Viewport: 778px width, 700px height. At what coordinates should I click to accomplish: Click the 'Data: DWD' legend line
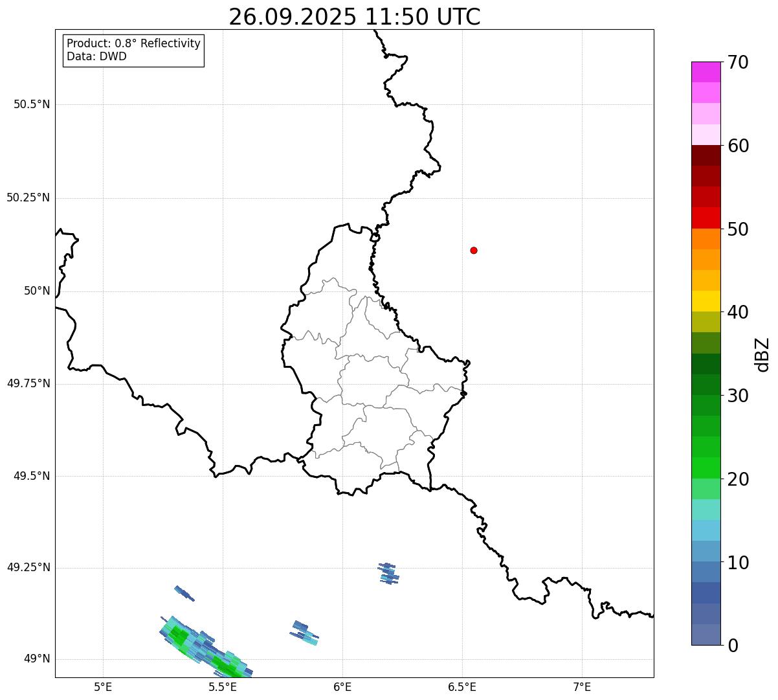coord(96,56)
